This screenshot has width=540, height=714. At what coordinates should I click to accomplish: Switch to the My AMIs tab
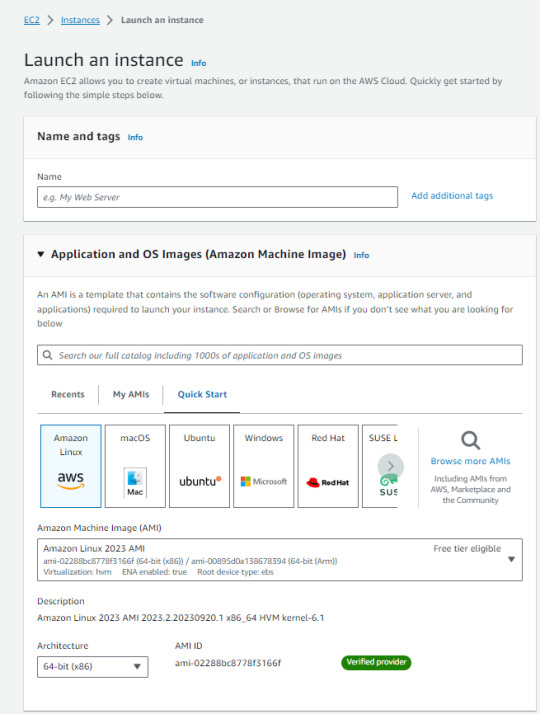(x=131, y=394)
